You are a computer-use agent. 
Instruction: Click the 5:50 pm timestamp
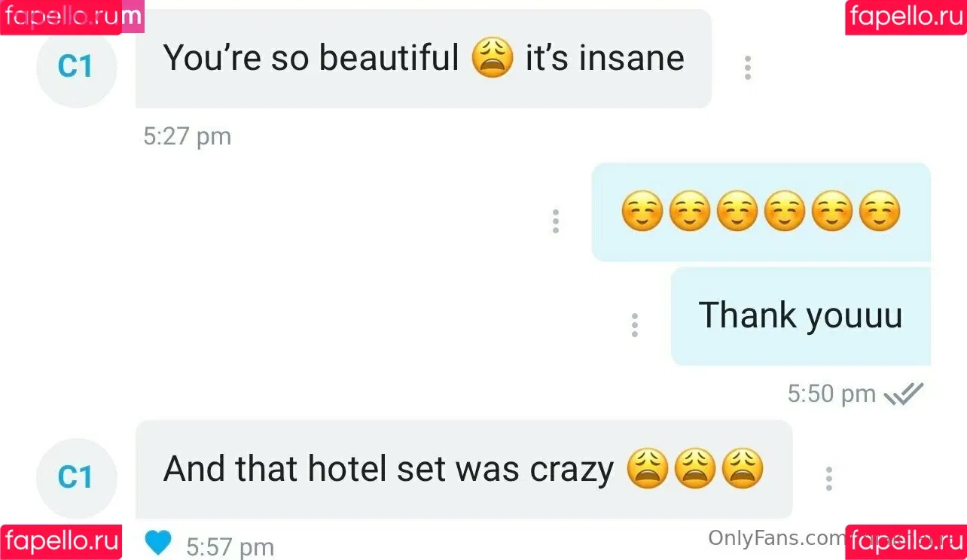coord(831,394)
